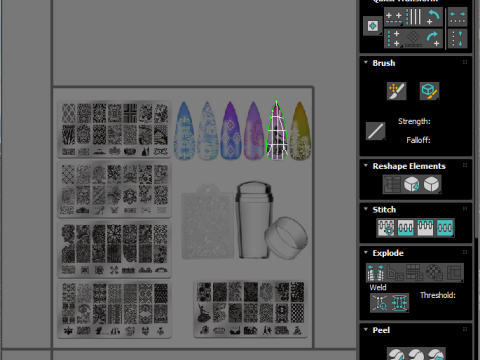
Task: Activate the Relax brush with cube icon
Action: 429,91
